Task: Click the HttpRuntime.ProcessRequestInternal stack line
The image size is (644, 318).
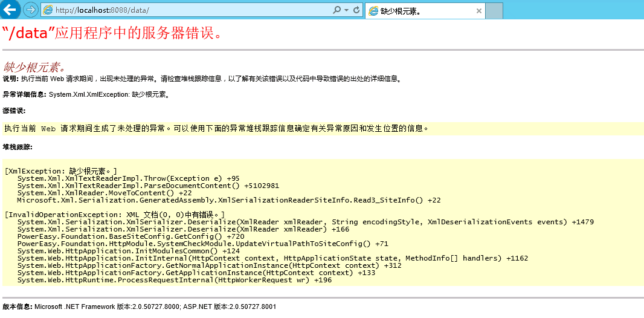Action: [x=174, y=280]
